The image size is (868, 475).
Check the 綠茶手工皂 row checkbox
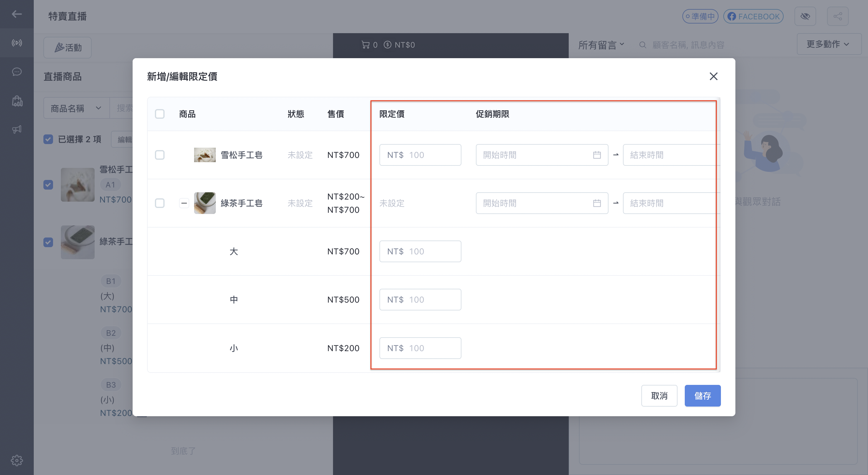coord(160,203)
